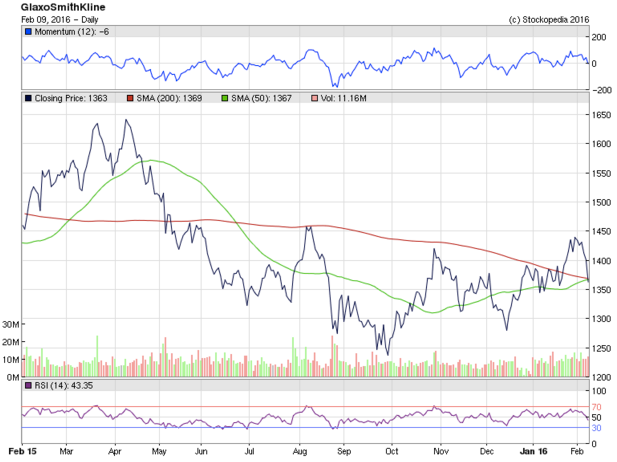Viewport: 617px width, 462px height.
Task: Click the 'Feb 15' x-axis label
Action: click(22, 451)
